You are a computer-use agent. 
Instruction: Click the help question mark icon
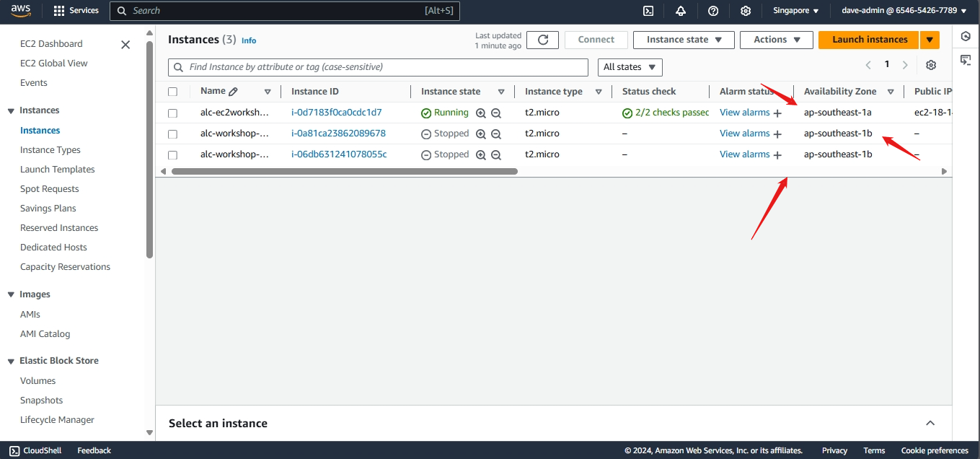(713, 11)
